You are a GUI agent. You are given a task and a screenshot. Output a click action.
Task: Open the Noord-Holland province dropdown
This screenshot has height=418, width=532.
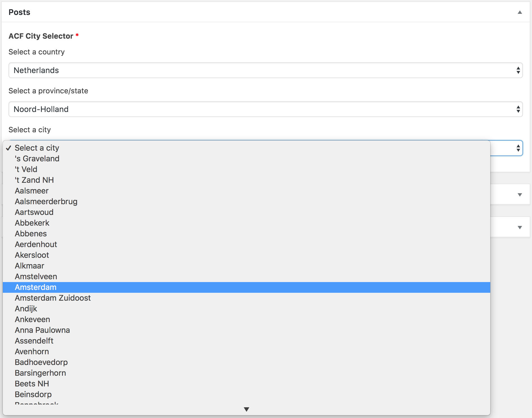265,109
